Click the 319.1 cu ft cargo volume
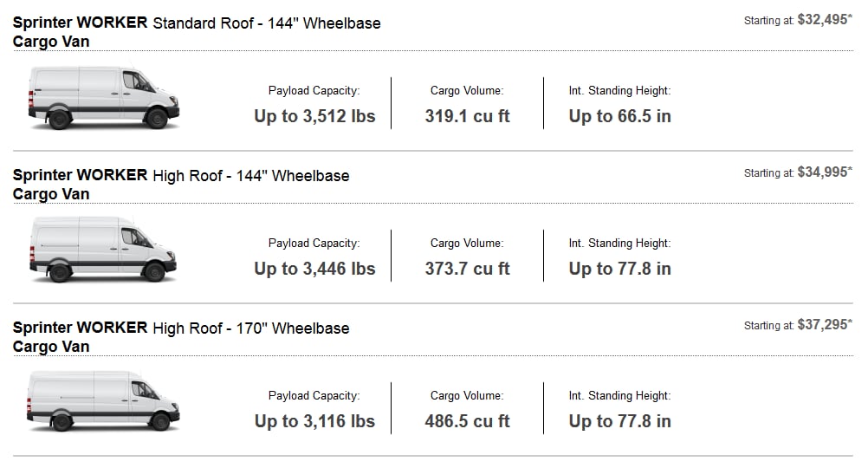 tap(467, 116)
